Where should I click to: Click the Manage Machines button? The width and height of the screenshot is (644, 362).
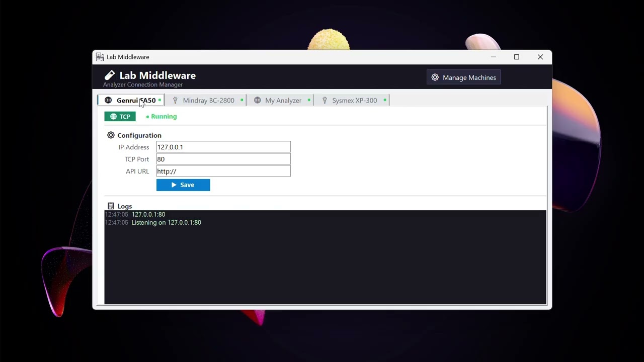463,77
